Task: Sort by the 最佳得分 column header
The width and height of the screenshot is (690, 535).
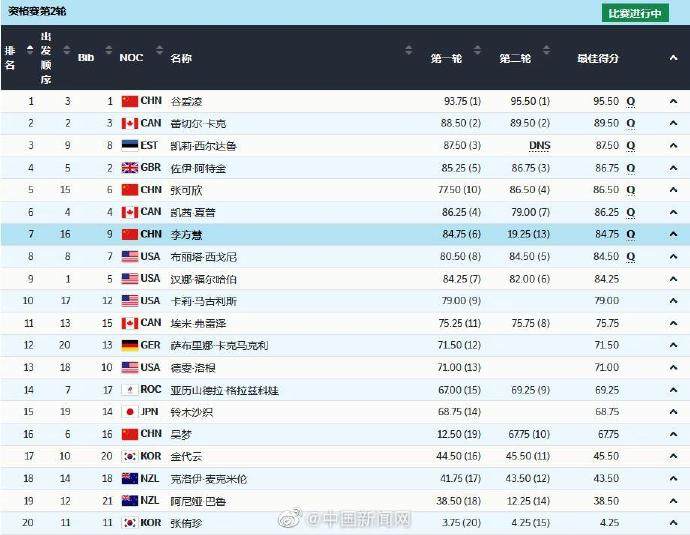Action: click(598, 58)
